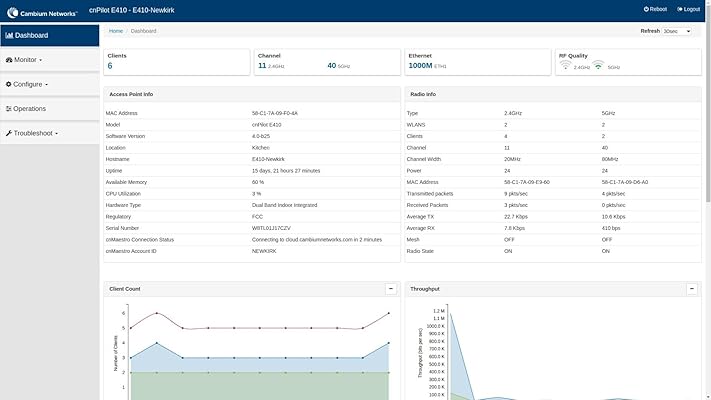Click the Reboot power icon
The height and width of the screenshot is (400, 711).
[646, 8]
